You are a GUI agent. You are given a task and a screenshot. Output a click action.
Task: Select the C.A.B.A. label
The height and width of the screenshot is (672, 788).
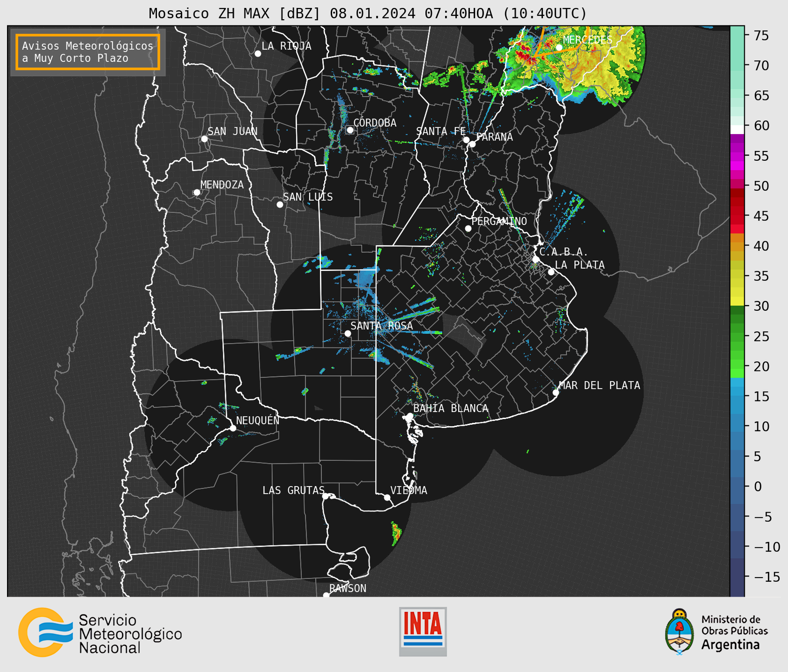pos(564,252)
